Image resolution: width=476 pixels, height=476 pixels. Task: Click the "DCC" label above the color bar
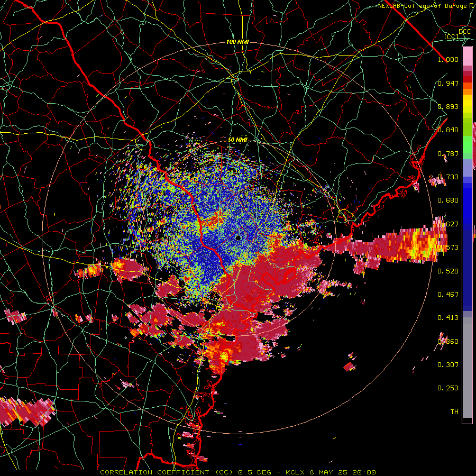464,32
